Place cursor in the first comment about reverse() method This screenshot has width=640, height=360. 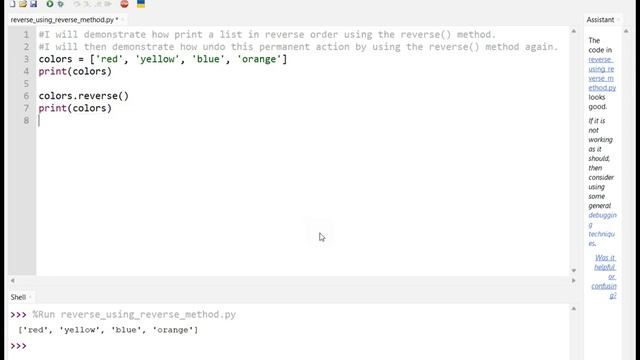[x=267, y=35]
